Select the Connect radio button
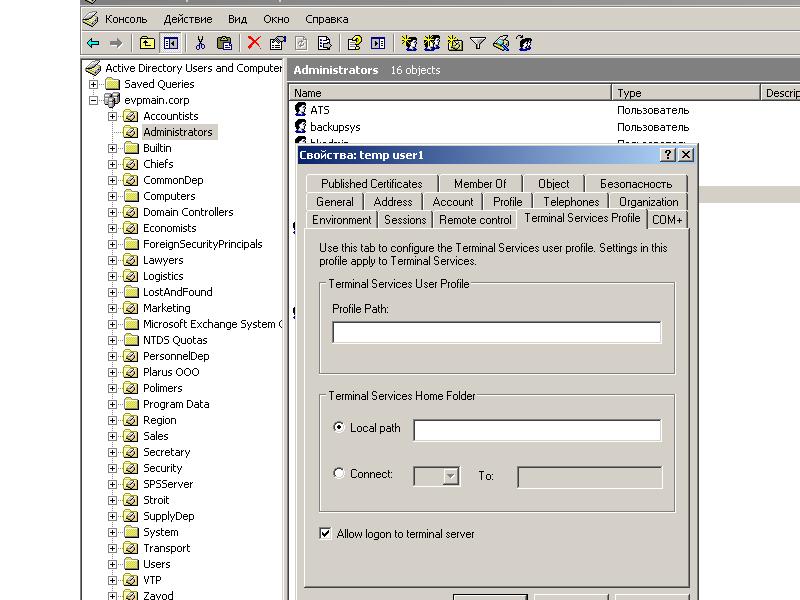The image size is (800, 600). [339, 474]
